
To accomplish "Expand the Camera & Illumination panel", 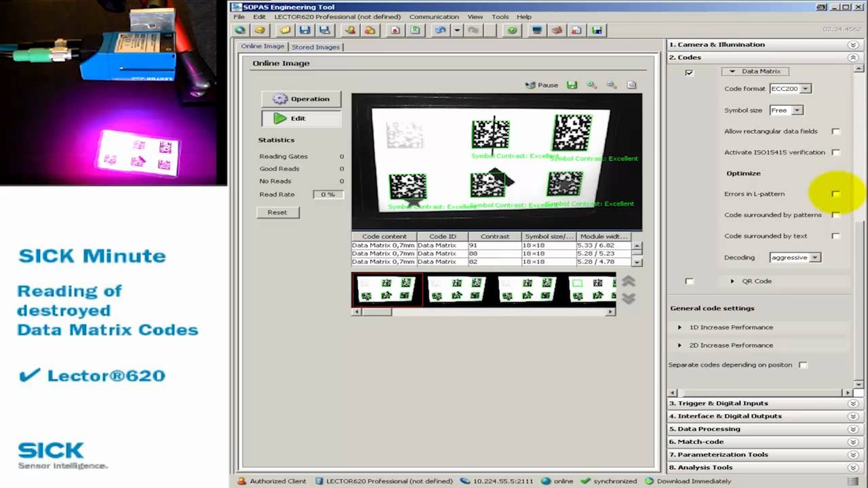I will pos(853,45).
